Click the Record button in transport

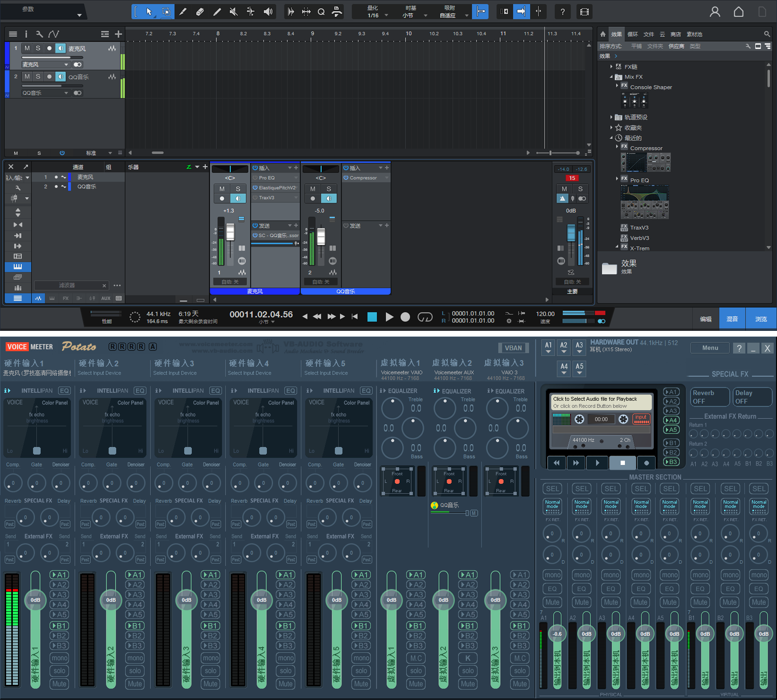coord(405,317)
